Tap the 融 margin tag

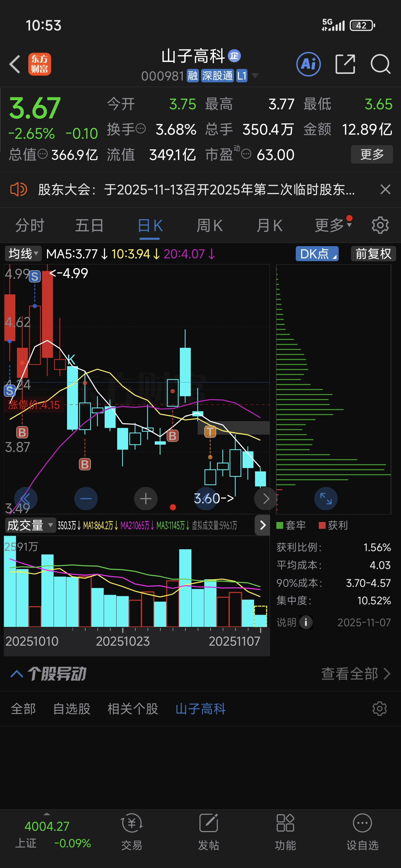tap(193, 76)
